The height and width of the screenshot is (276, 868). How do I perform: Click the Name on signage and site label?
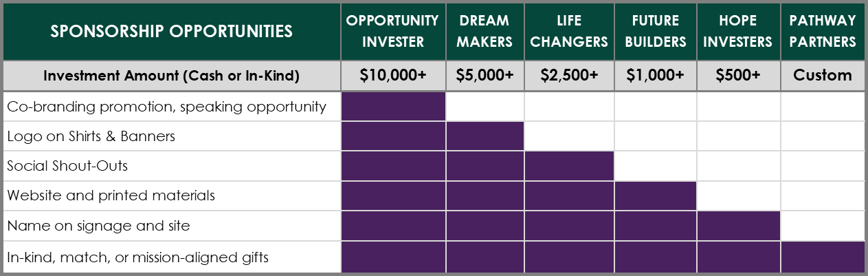[x=98, y=226]
